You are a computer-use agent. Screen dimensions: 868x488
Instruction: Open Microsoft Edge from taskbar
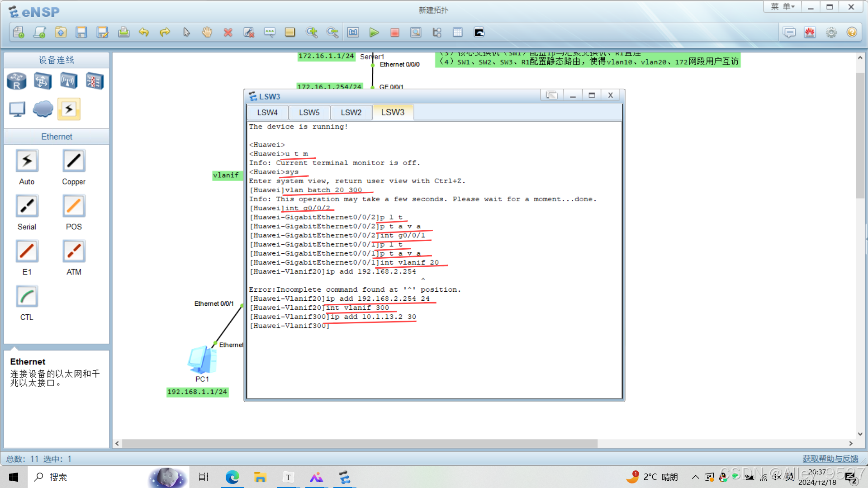tap(232, 477)
